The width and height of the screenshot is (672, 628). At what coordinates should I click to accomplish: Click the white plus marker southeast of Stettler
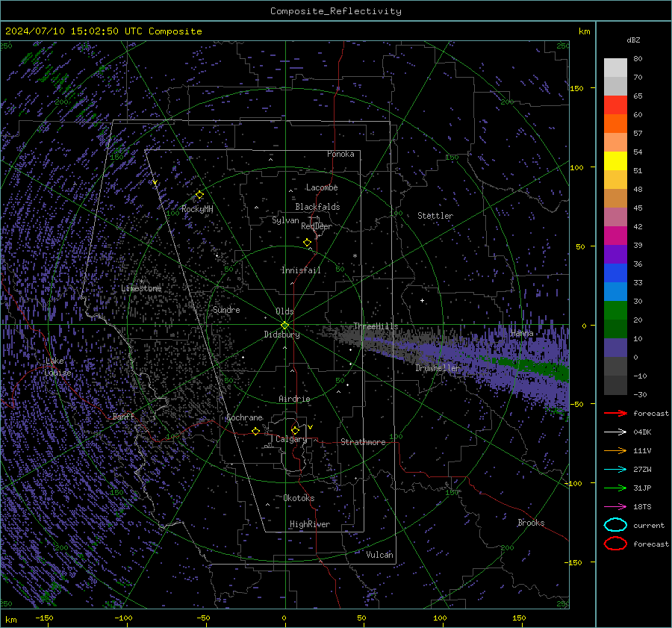click(x=423, y=300)
